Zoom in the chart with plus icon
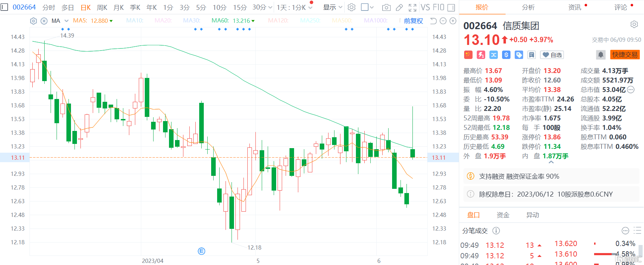Viewport: 644px width, 265px height. 453,21
